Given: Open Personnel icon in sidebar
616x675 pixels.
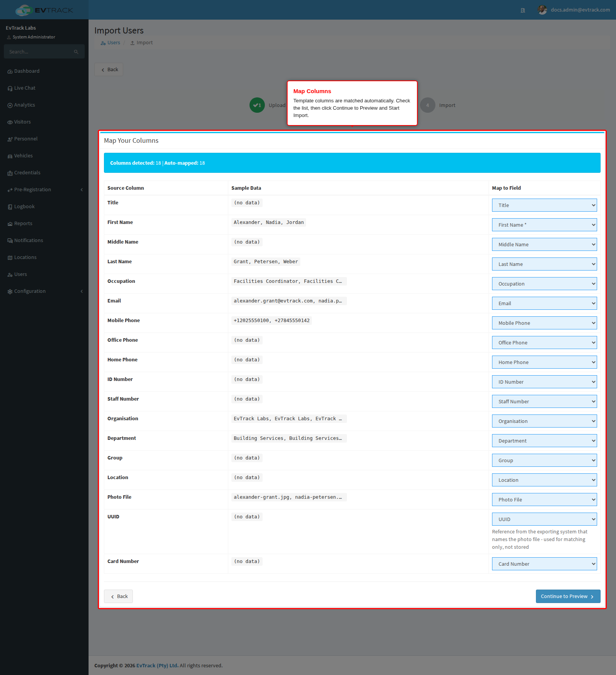Looking at the screenshot, I should (10, 139).
